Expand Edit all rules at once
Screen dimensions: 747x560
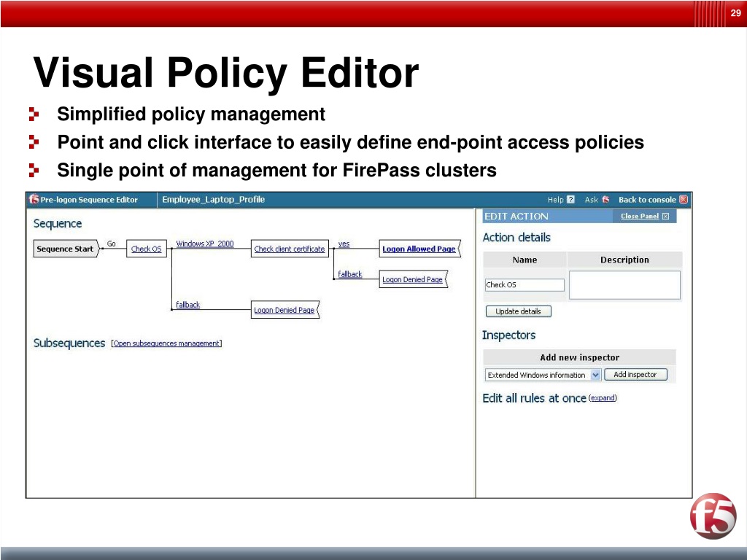(x=603, y=398)
